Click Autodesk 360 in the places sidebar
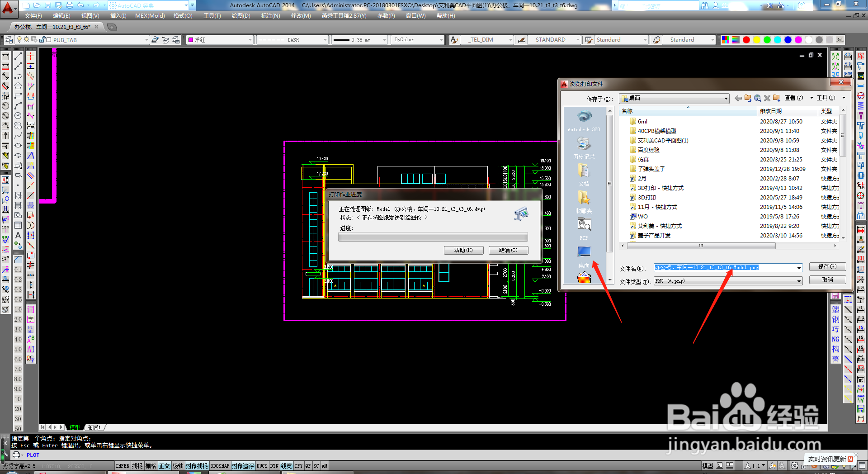The height and width of the screenshot is (474, 868). tap(584, 121)
